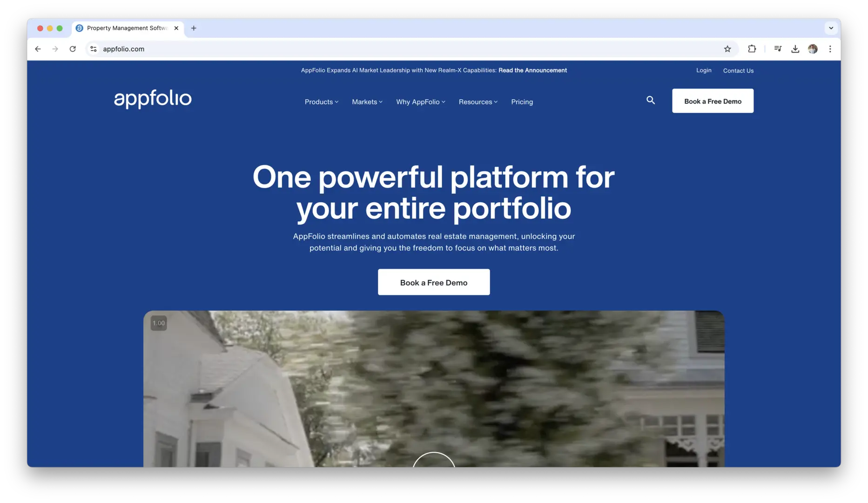Image resolution: width=868 pixels, height=503 pixels.
Task: Open the Contact Us link
Action: 738,71
